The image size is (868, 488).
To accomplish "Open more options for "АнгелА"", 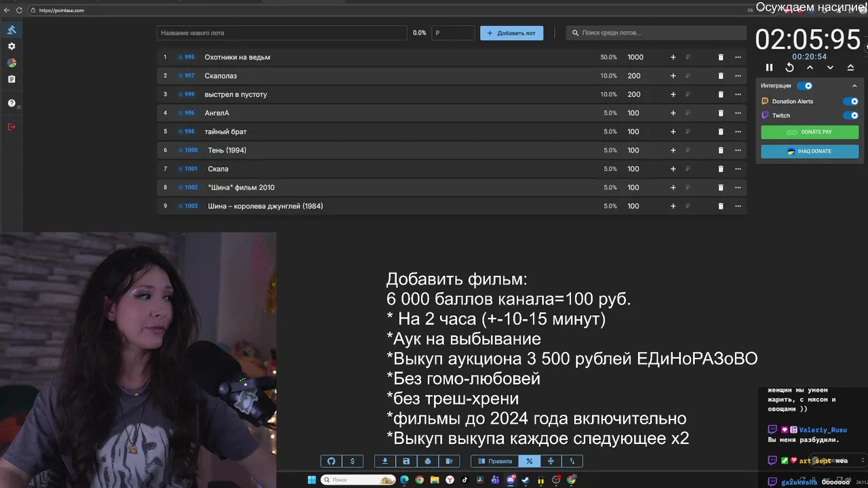I will pyautogui.click(x=737, y=113).
